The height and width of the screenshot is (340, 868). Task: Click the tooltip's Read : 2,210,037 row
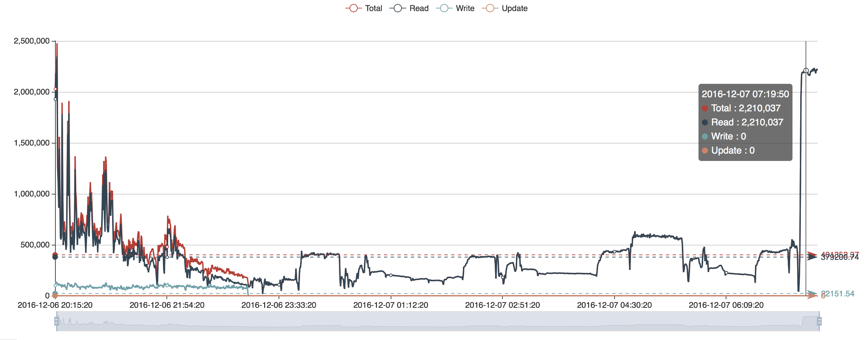tap(747, 122)
